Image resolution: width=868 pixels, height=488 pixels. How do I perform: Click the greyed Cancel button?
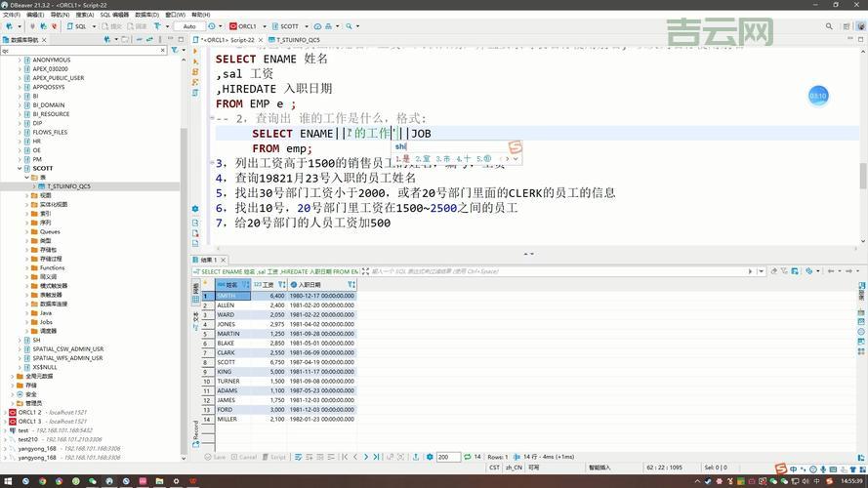(x=243, y=457)
